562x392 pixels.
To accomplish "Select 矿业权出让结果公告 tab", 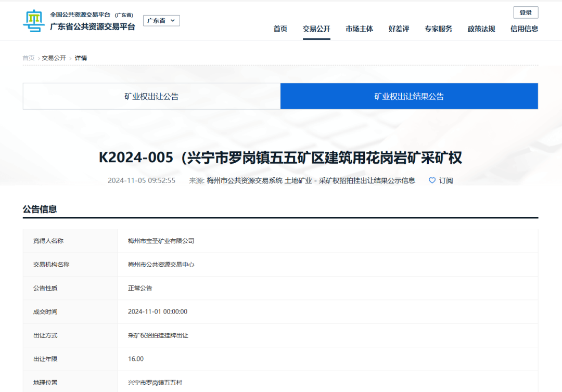I will point(409,96).
